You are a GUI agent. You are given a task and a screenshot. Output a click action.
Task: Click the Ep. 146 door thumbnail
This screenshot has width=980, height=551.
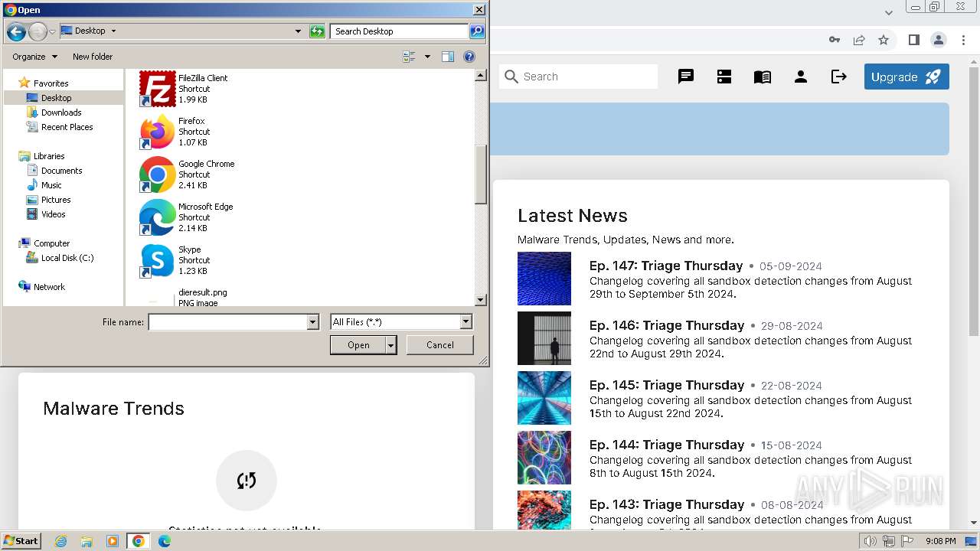coord(544,338)
